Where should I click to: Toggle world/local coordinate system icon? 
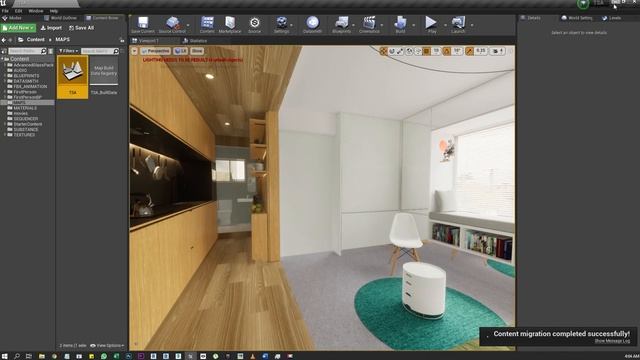pos(409,51)
